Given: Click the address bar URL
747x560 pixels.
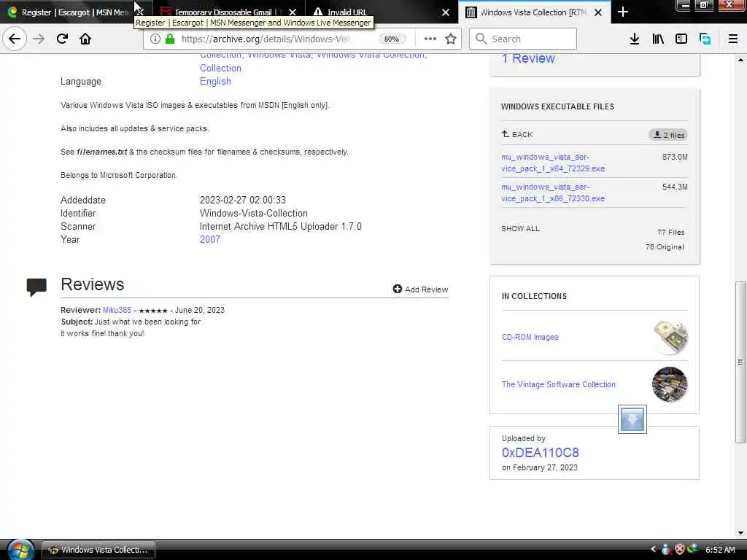Looking at the screenshot, I should pyautogui.click(x=266, y=39).
